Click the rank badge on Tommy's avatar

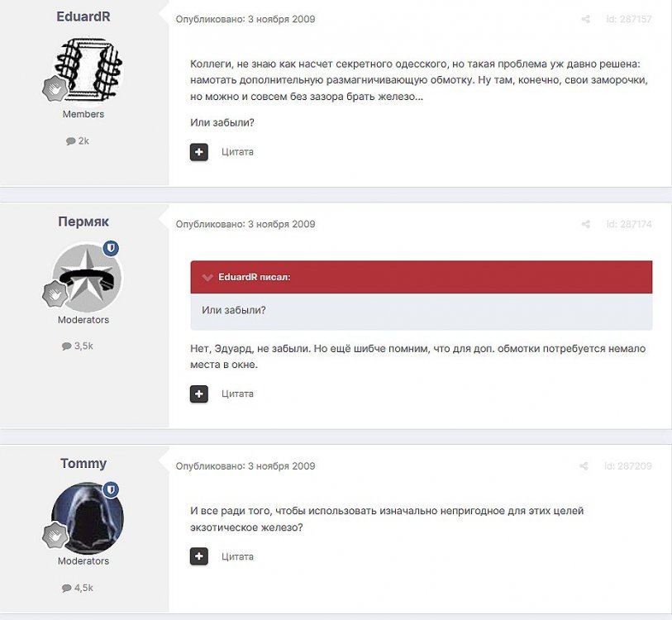coord(55,535)
